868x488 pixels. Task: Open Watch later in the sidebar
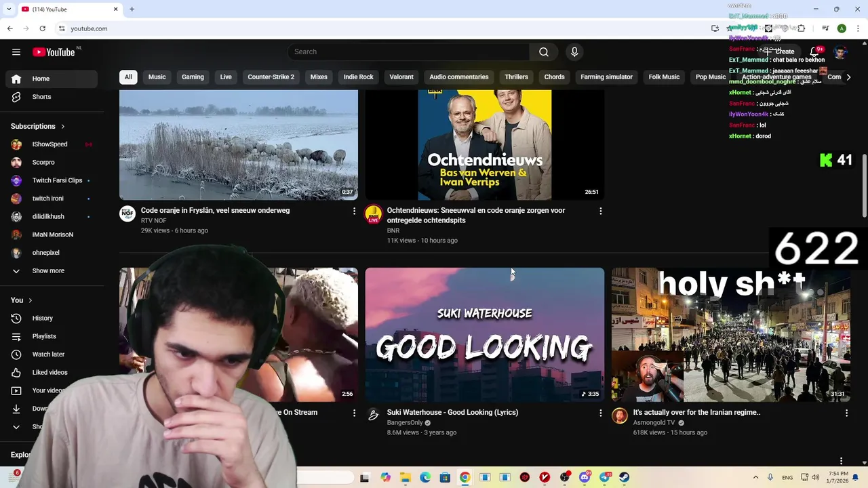pyautogui.click(x=52, y=354)
